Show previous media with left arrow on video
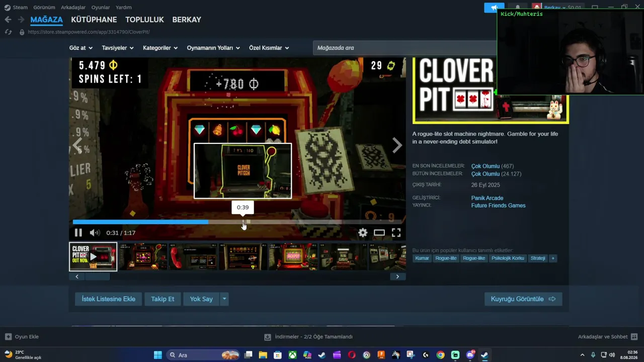Image resolution: width=644 pixels, height=362 pixels. (77, 145)
